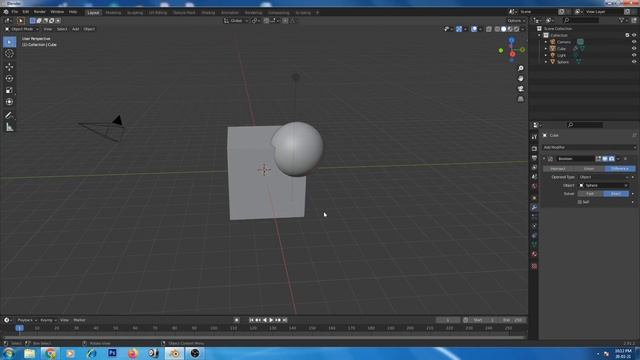Image resolution: width=640 pixels, height=360 pixels.
Task: Toggle visibility eye of Sphere object
Action: point(634,62)
